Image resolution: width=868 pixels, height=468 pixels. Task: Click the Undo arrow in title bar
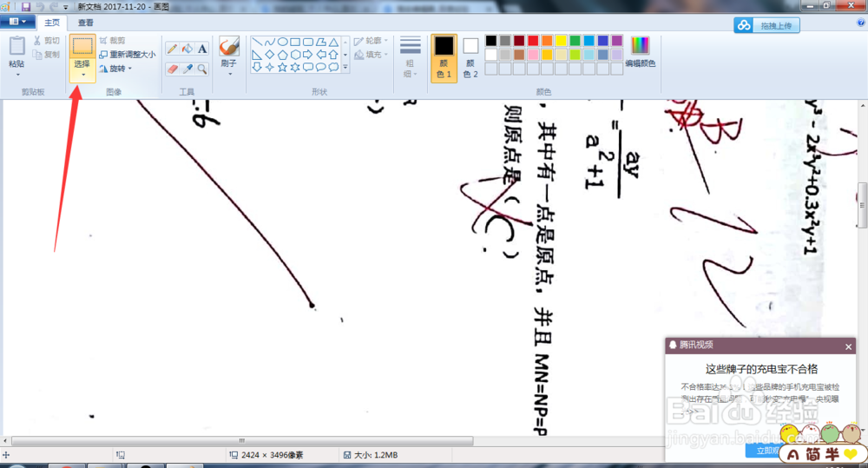coord(40,7)
